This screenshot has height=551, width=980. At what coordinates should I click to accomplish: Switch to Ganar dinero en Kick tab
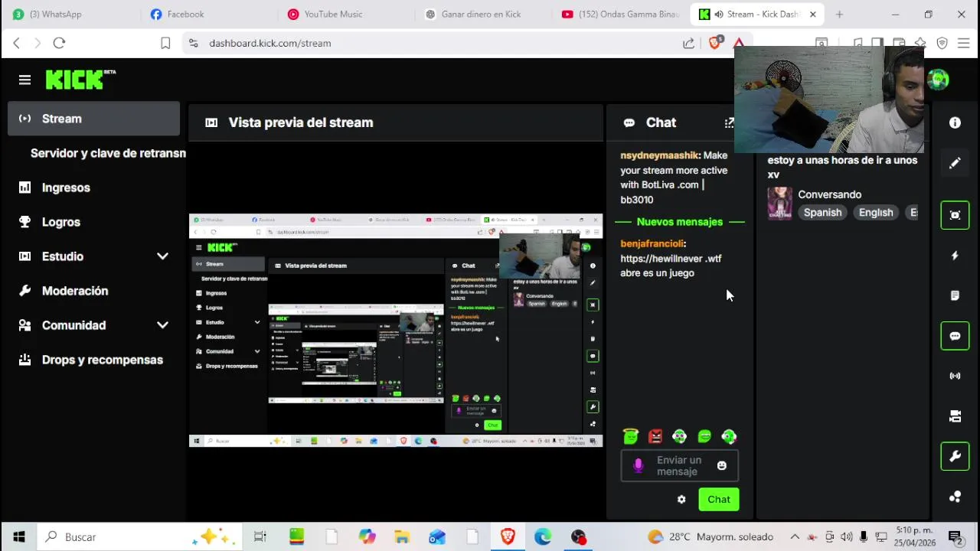(x=482, y=14)
